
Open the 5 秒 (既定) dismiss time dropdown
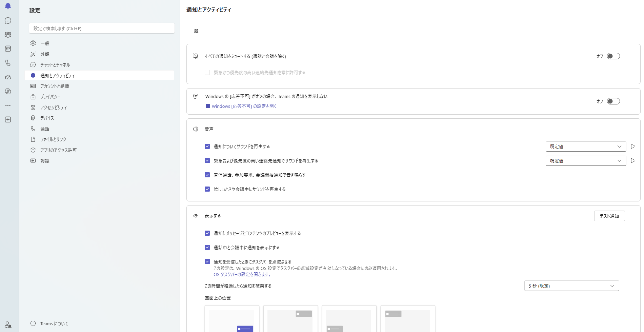[571, 286]
